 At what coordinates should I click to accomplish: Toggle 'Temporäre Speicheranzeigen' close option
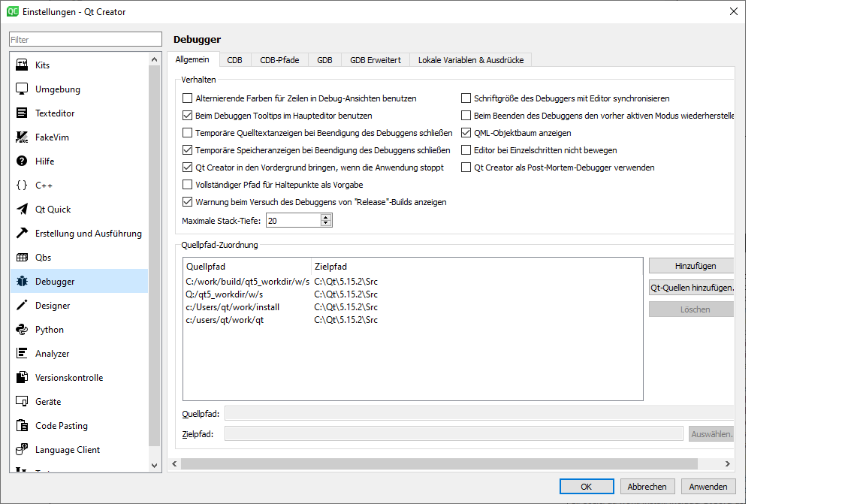[187, 150]
